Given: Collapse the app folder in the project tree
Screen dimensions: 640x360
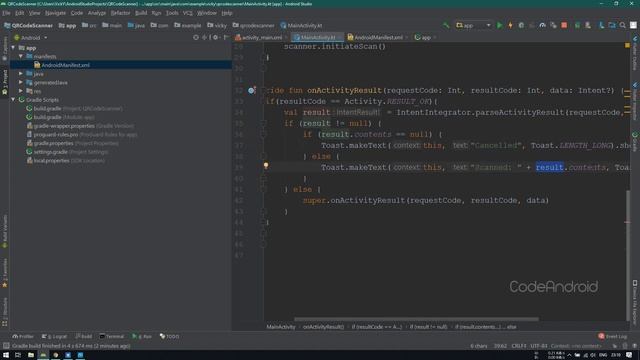Looking at the screenshot, I should click(x=13, y=48).
